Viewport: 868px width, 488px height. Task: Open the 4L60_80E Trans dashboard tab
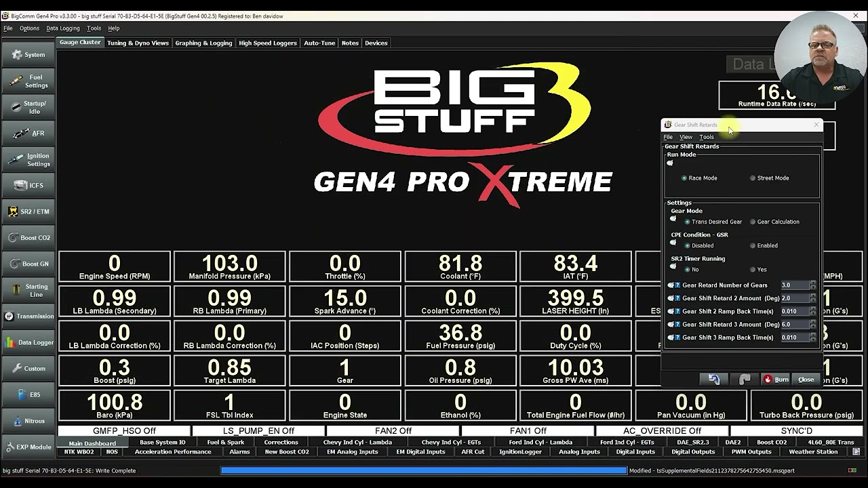[x=831, y=443]
